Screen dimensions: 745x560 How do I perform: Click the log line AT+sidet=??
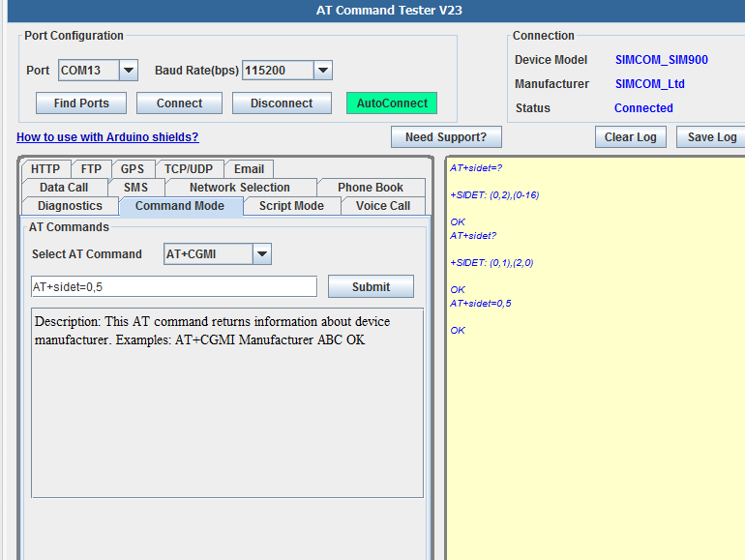coord(476,167)
